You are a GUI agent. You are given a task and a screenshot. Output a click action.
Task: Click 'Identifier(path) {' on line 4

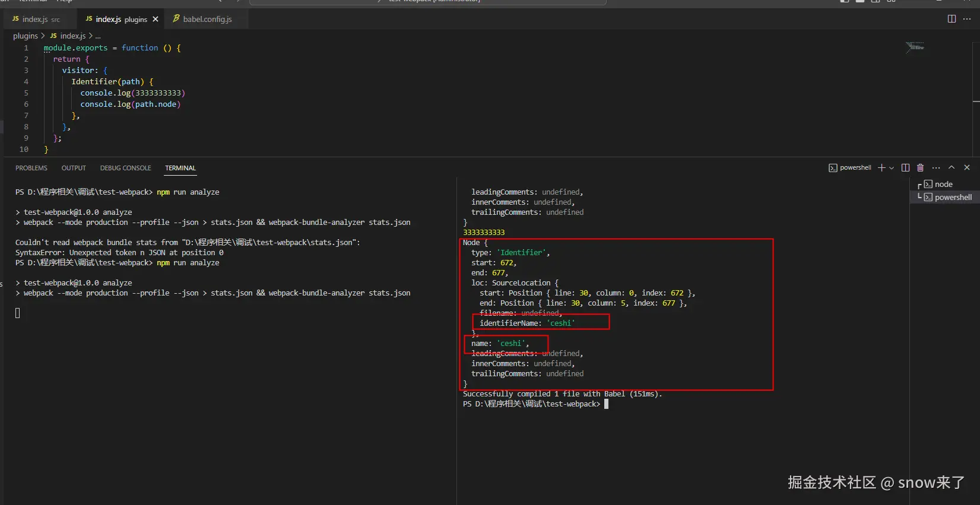click(112, 81)
